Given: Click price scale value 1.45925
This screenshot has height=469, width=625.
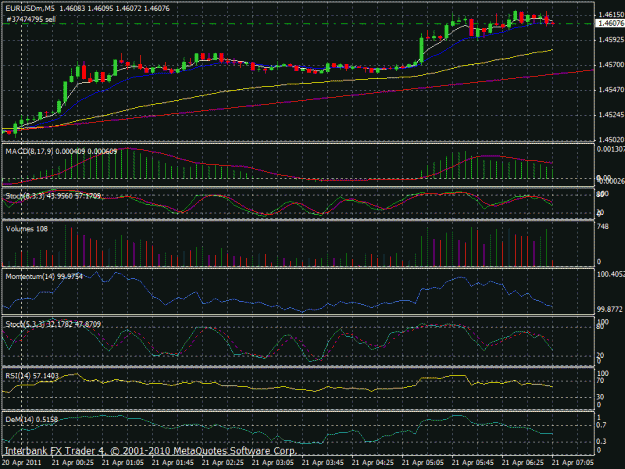Looking at the screenshot, I should coord(611,40).
